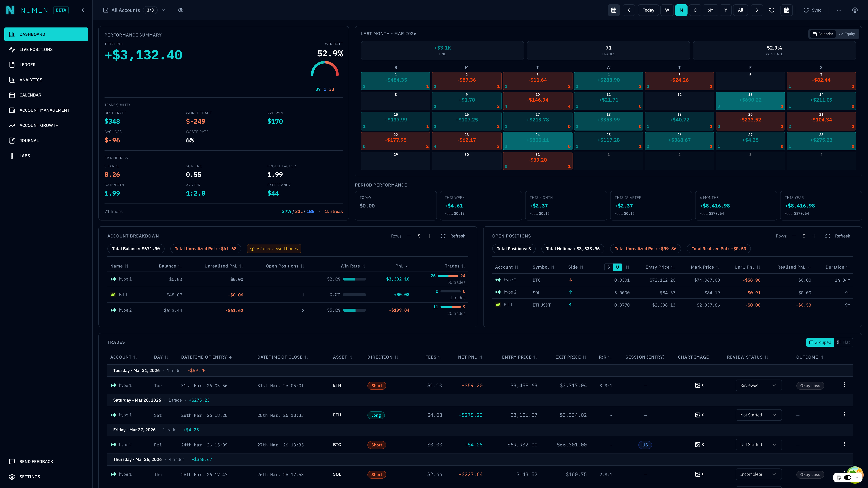This screenshot has height=488, width=868.
Task: Sort Account Breakdown by Win Rate
Action: pos(353,266)
